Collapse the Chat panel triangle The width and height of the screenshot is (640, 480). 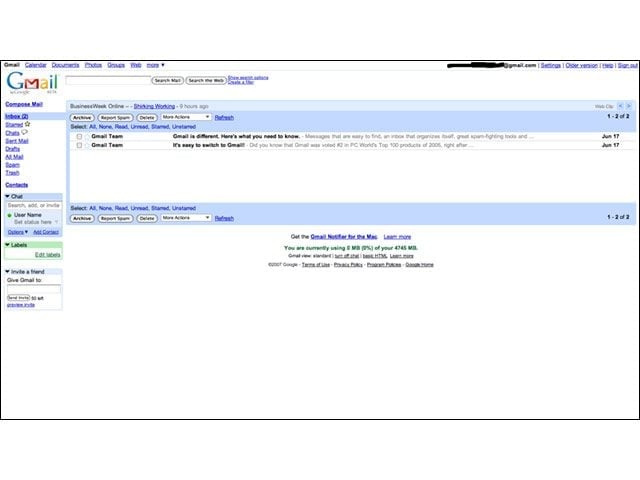[7, 196]
